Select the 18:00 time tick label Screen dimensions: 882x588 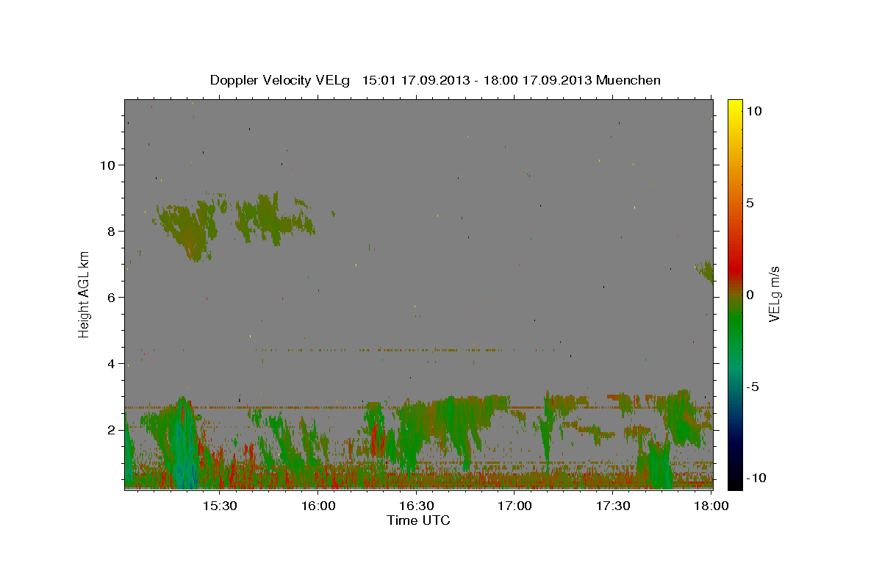click(x=712, y=506)
